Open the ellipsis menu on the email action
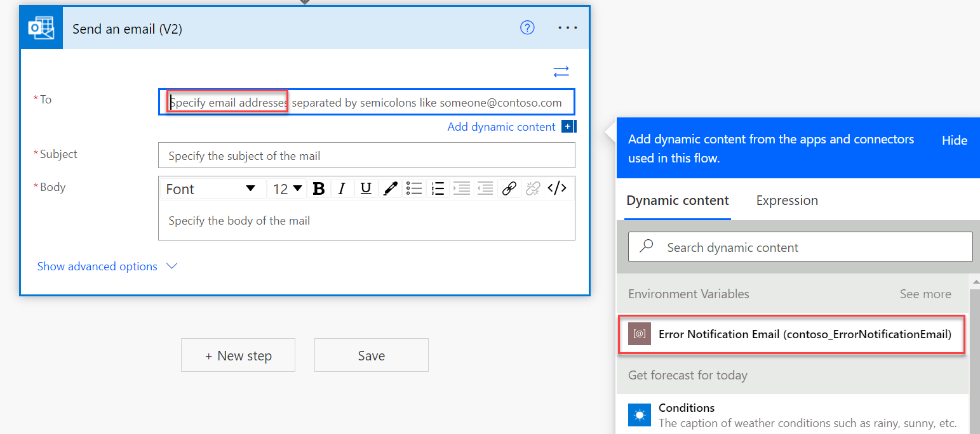 coord(567,27)
